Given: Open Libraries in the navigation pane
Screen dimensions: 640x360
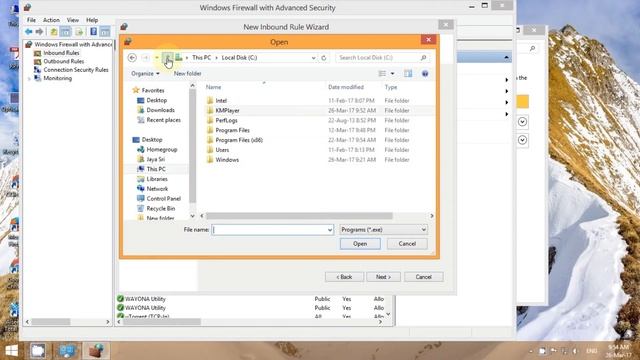Looking at the screenshot, I should point(157,179).
